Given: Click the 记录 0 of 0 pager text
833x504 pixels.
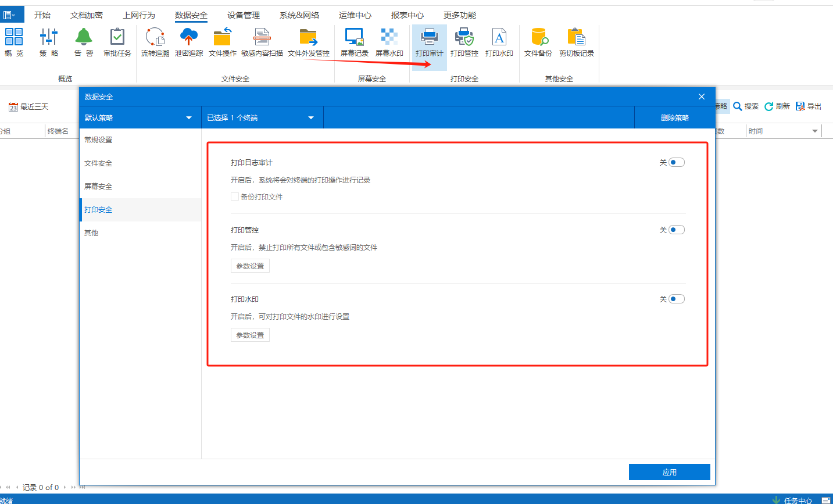Looking at the screenshot, I should click(41, 488).
